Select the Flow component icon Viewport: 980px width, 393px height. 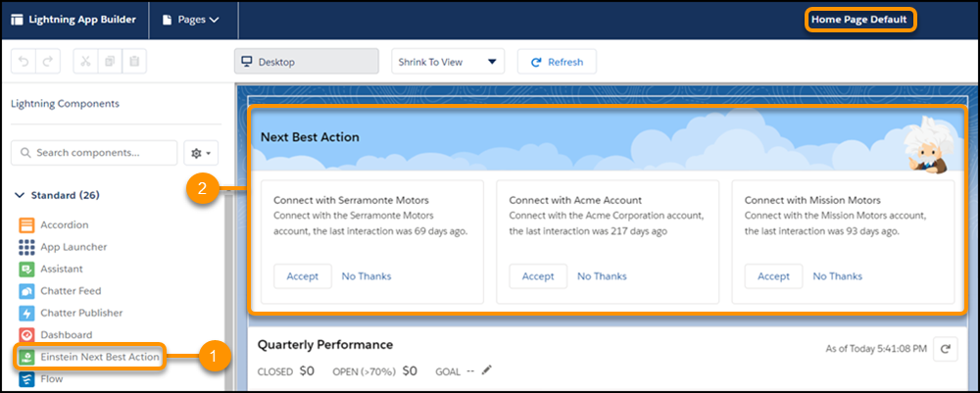(x=26, y=378)
